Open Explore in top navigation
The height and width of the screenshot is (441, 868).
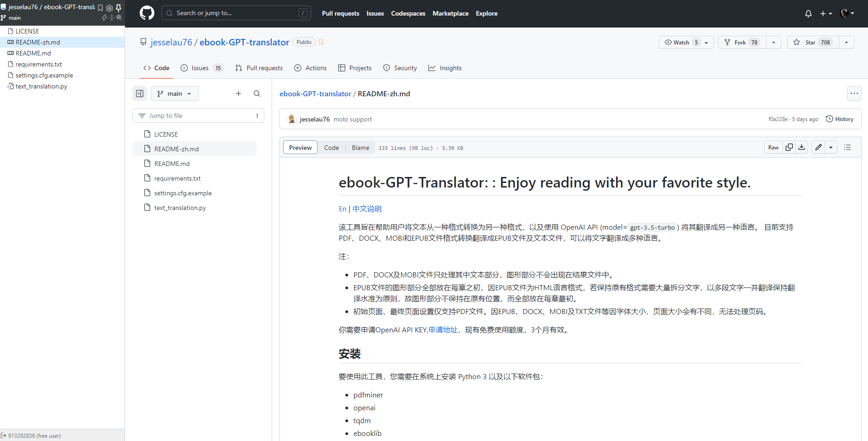coord(486,13)
